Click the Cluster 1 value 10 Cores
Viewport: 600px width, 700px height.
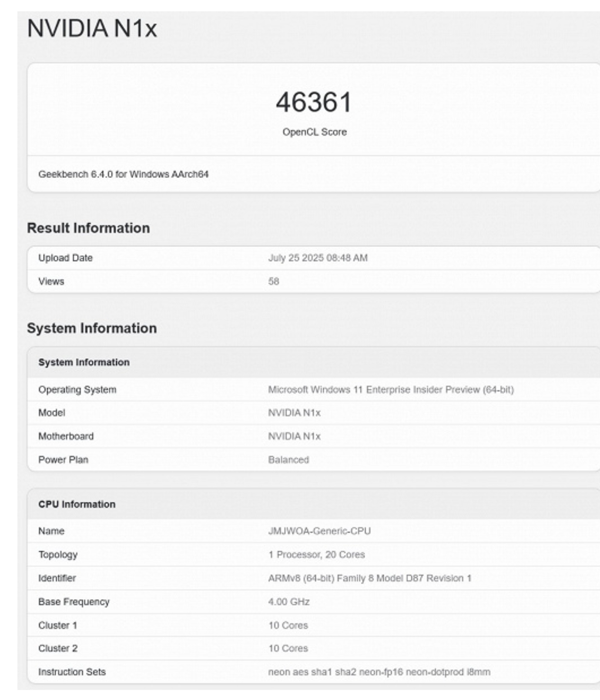point(288,625)
